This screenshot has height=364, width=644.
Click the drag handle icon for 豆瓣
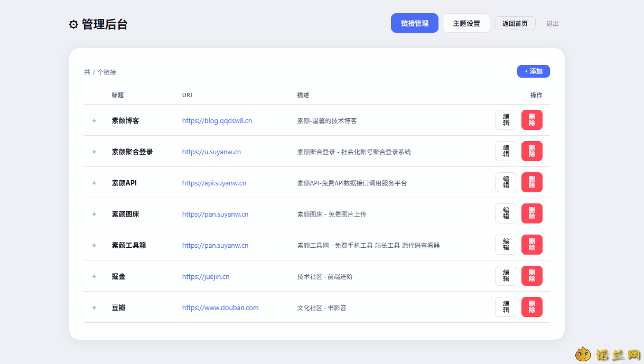[x=94, y=307]
